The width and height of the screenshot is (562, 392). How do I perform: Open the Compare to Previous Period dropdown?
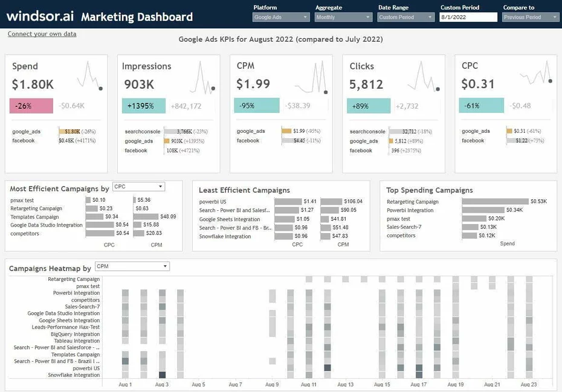point(531,17)
